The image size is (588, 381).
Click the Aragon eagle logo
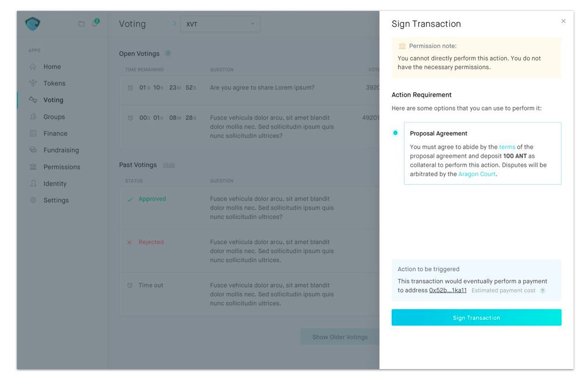(x=33, y=23)
